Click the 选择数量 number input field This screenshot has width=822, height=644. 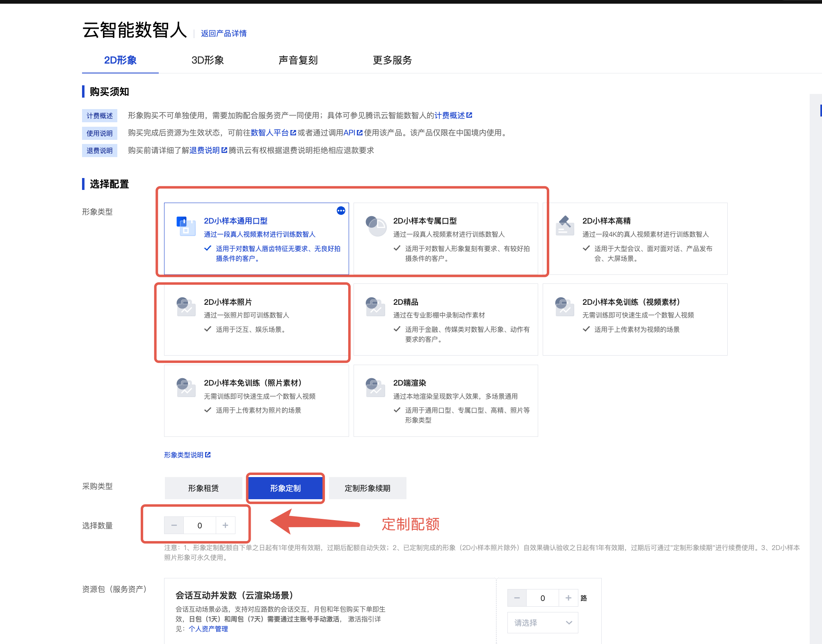coord(200,525)
